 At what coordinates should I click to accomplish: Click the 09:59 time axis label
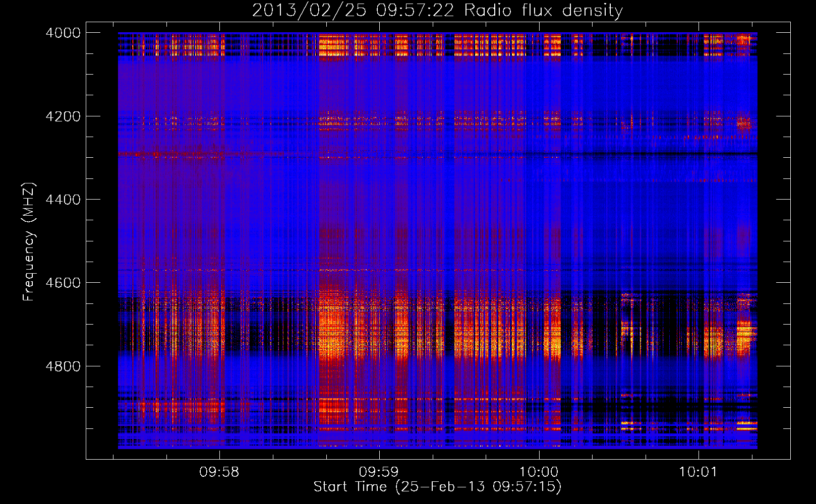click(378, 472)
